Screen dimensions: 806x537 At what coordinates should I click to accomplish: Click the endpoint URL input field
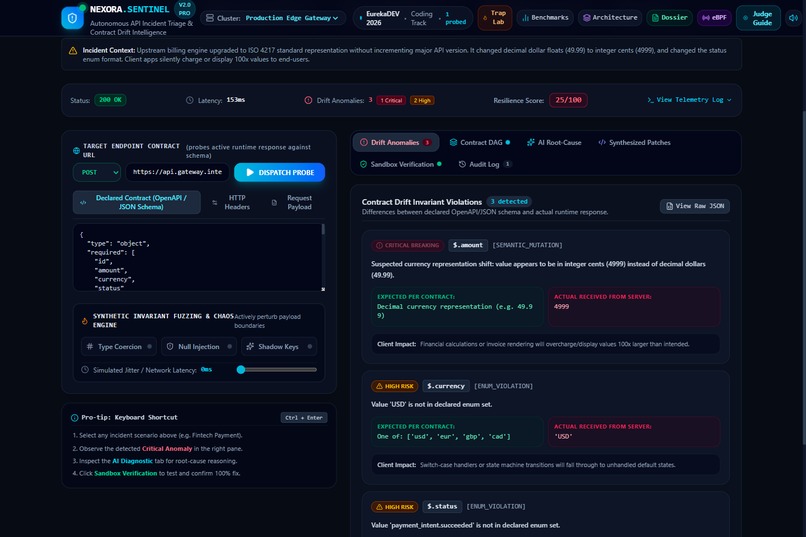tap(177, 173)
